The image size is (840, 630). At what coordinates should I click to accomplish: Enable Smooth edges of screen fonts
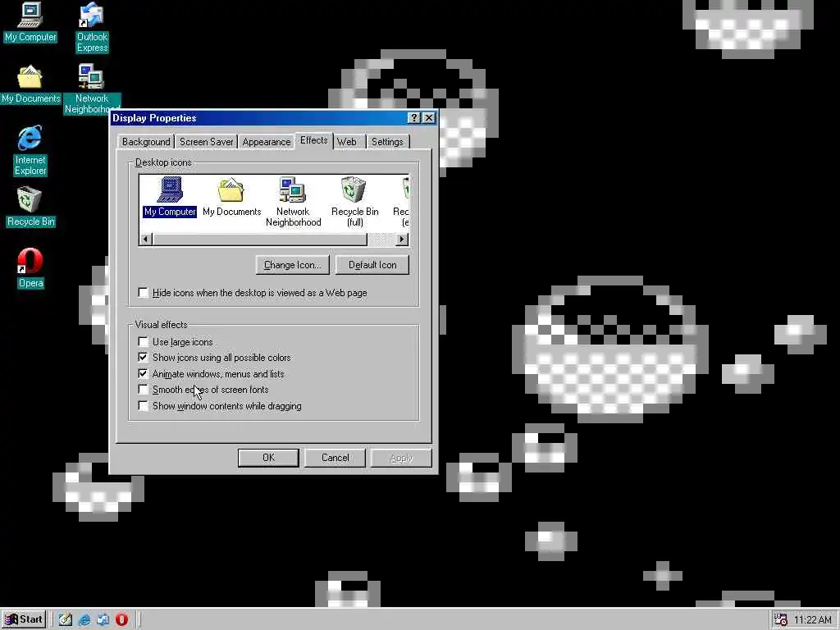point(143,390)
